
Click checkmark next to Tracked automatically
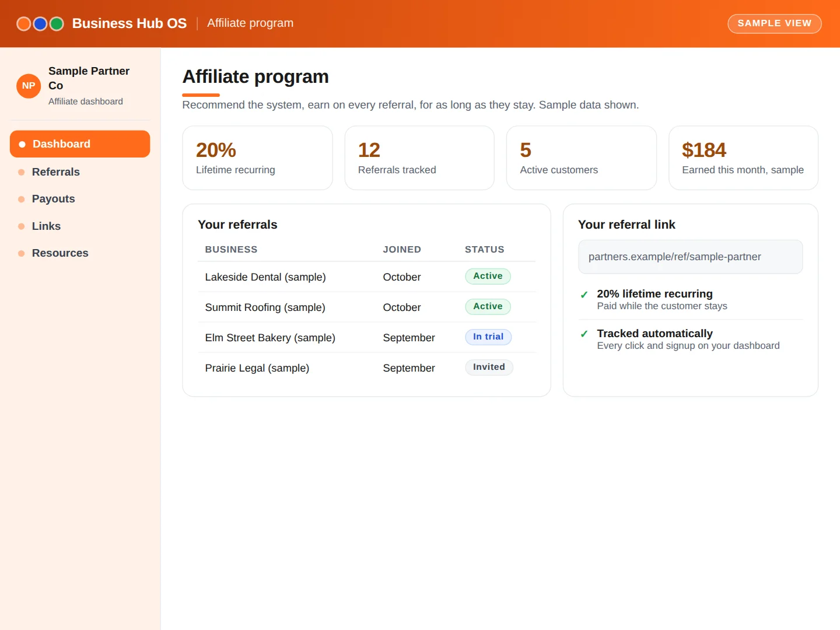[x=584, y=334]
